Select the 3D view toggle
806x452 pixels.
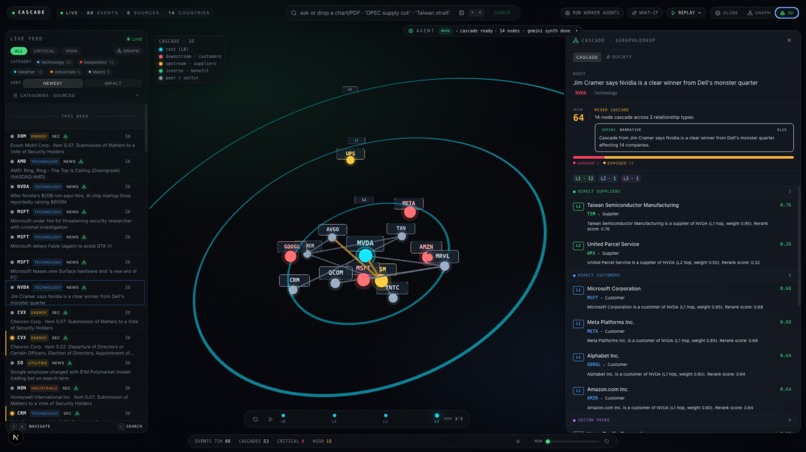coord(786,13)
